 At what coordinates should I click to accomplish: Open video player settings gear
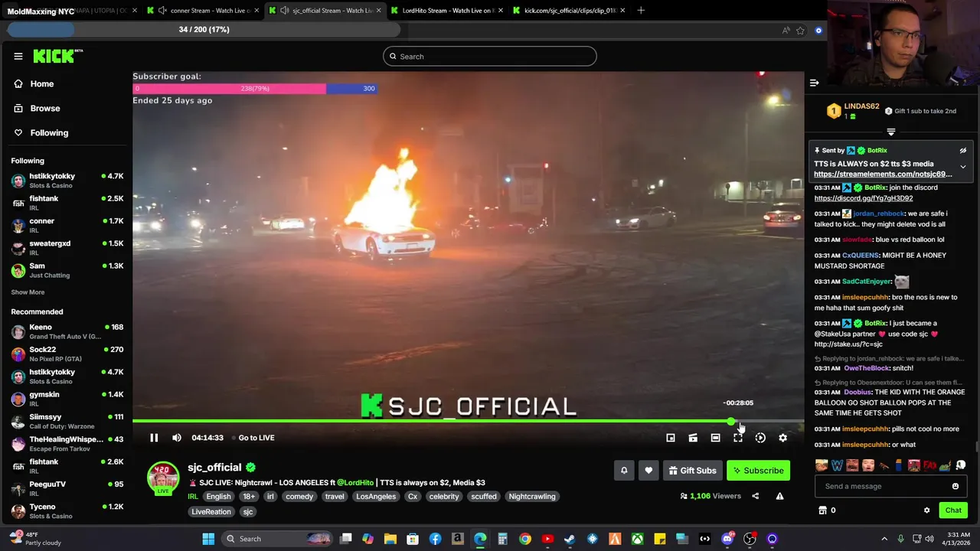tap(782, 438)
